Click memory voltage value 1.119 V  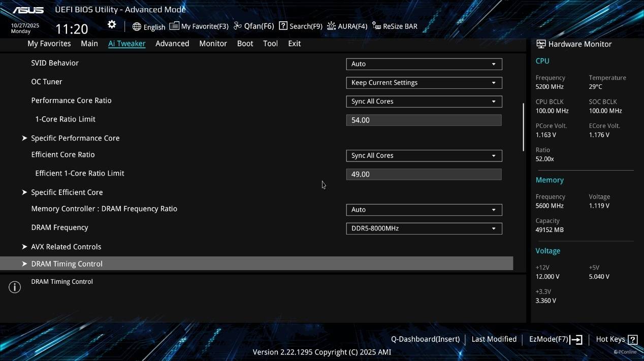click(599, 206)
